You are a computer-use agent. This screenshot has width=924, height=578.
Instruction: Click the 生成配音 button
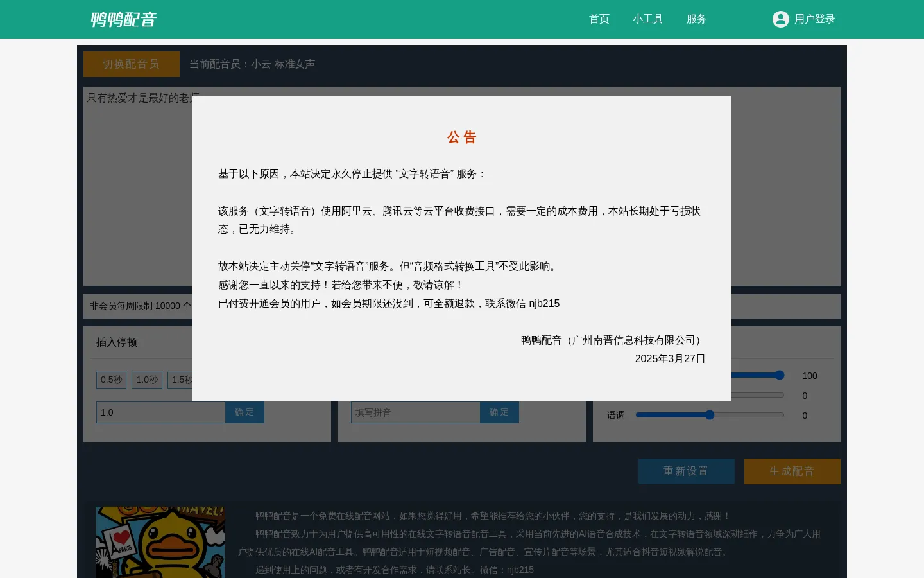792,471
